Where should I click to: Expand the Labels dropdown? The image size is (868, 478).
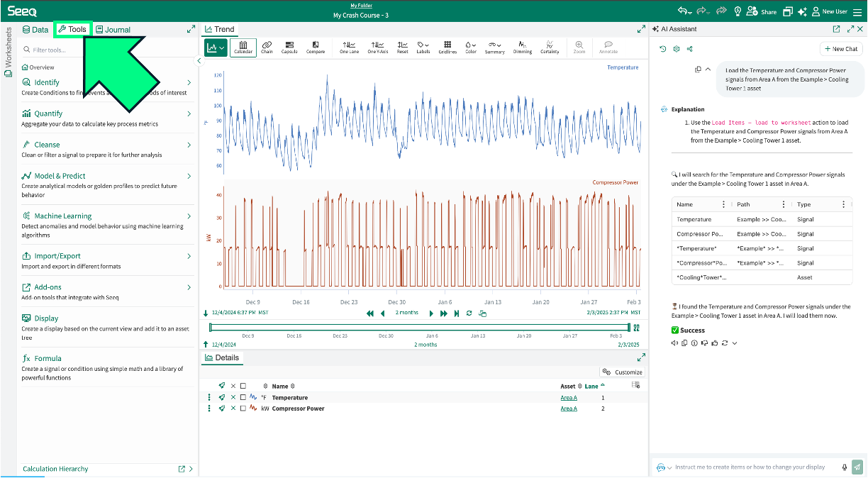[423, 48]
